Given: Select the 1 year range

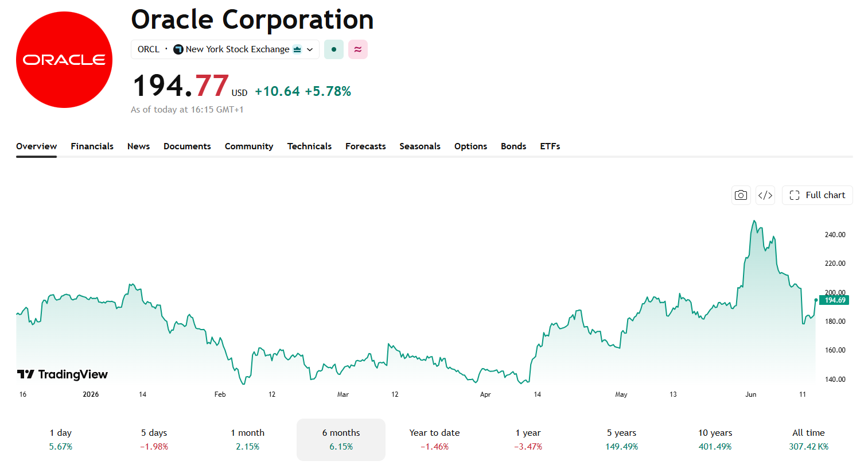Looking at the screenshot, I should pyautogui.click(x=528, y=439).
